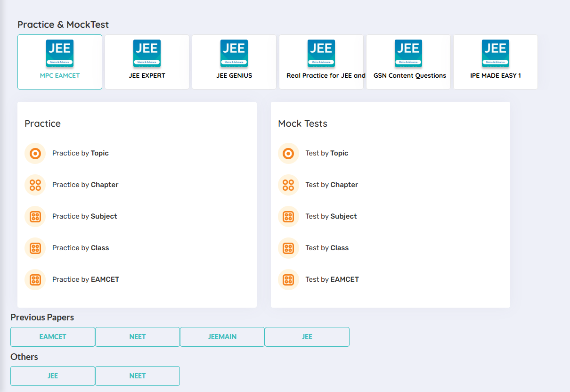Click the Previous Papers heading
Viewport: 570px width, 392px height.
coord(42,318)
